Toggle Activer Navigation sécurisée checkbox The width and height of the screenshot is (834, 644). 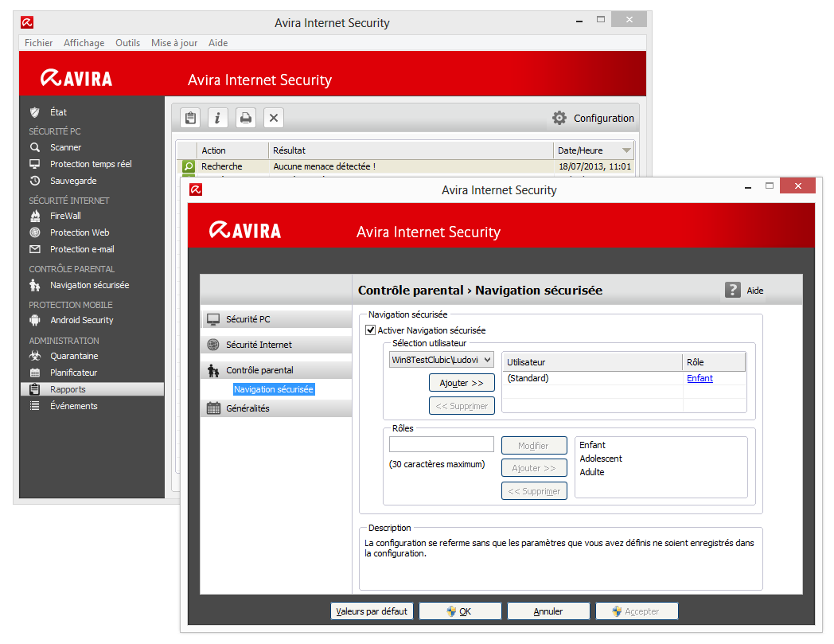pos(371,330)
